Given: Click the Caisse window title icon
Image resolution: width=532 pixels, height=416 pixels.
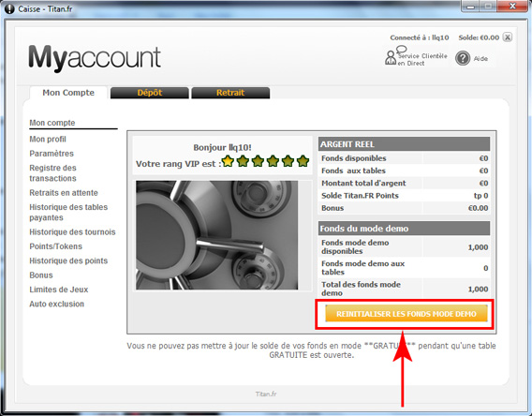Looking at the screenshot, I should (9, 8).
